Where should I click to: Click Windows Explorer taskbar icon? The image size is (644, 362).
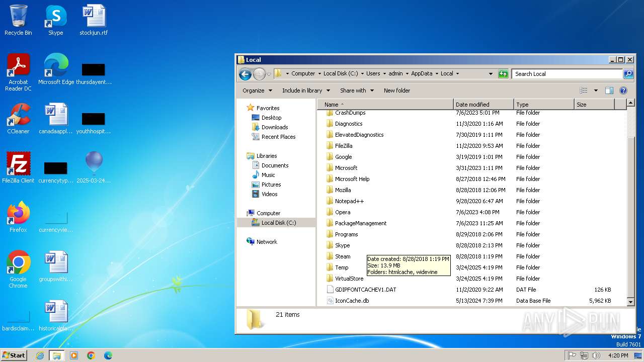[x=57, y=355]
